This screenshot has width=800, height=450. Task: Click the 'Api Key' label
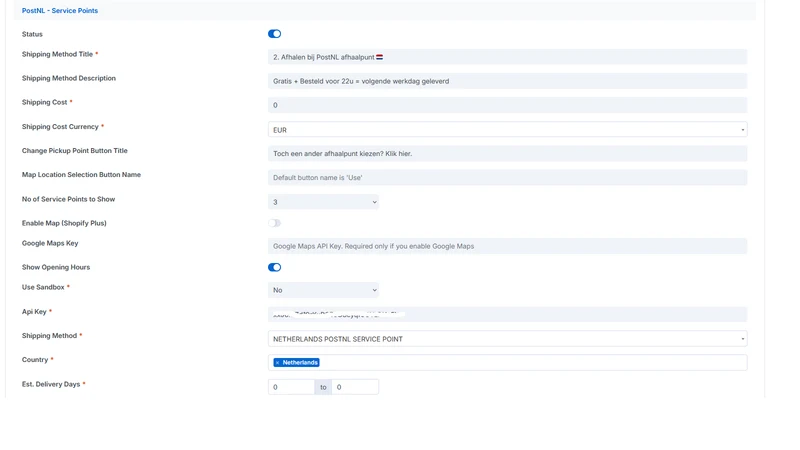34,311
